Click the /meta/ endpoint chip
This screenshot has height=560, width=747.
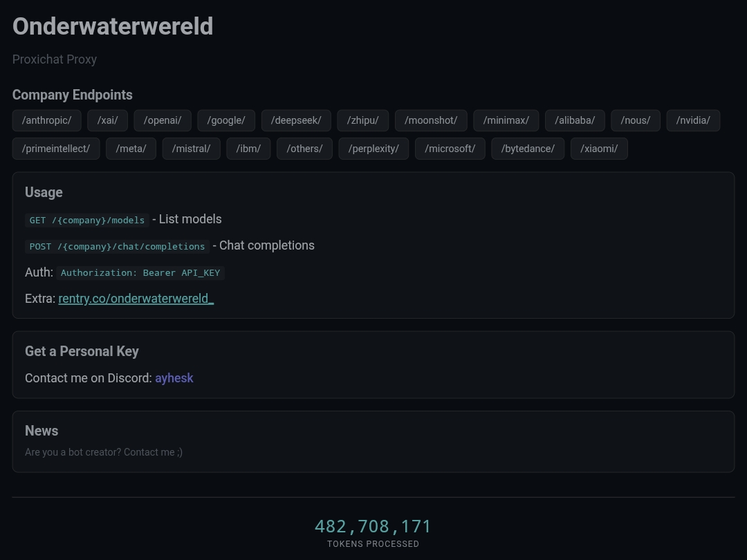pos(131,149)
